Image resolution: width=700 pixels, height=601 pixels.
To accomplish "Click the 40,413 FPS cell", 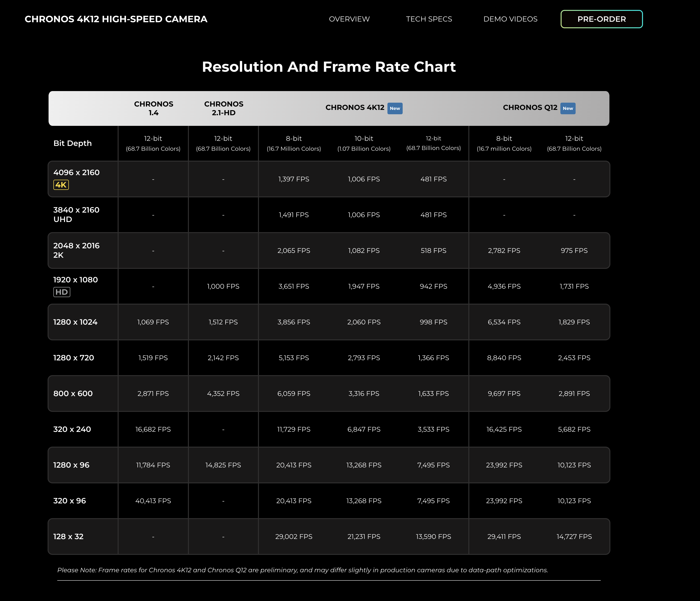I will click(153, 501).
